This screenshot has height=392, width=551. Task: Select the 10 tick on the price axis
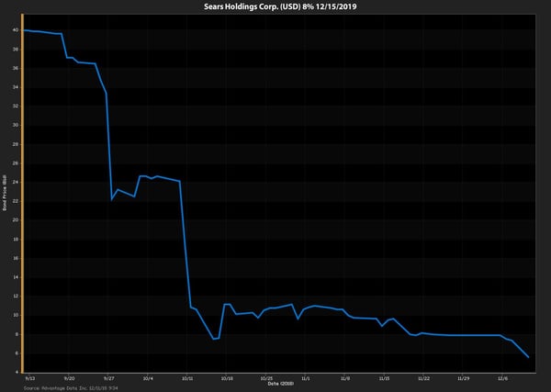point(16,315)
